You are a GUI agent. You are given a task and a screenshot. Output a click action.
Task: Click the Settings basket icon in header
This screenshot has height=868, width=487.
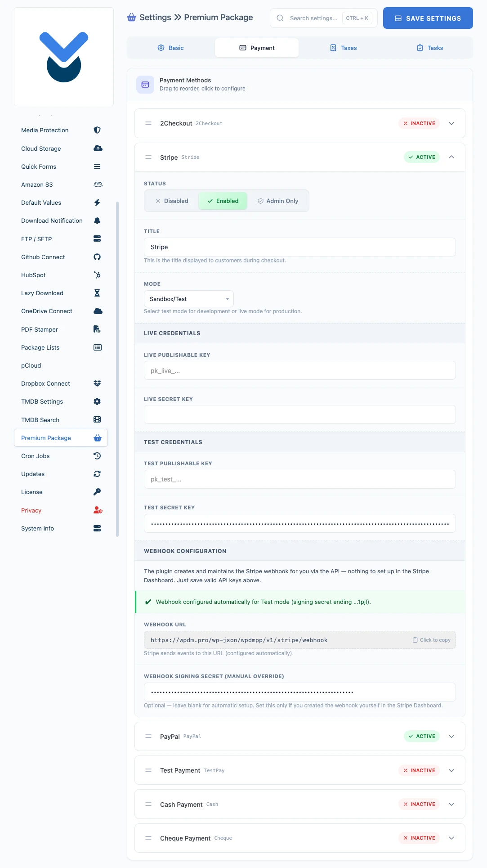132,17
